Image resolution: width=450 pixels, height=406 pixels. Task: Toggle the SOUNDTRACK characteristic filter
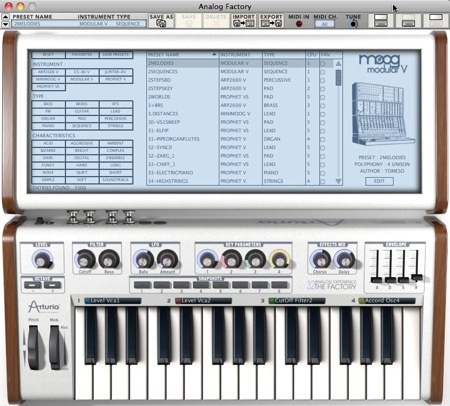[x=116, y=180]
